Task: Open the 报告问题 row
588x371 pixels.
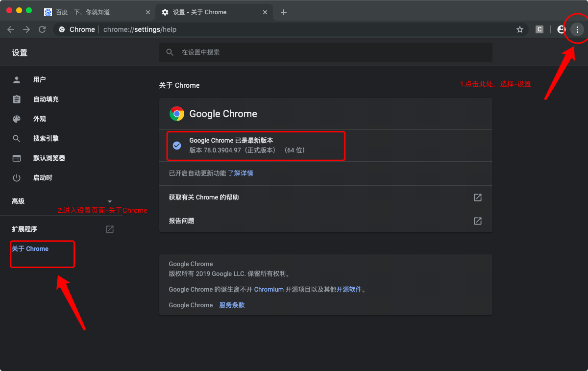Action: coord(325,221)
